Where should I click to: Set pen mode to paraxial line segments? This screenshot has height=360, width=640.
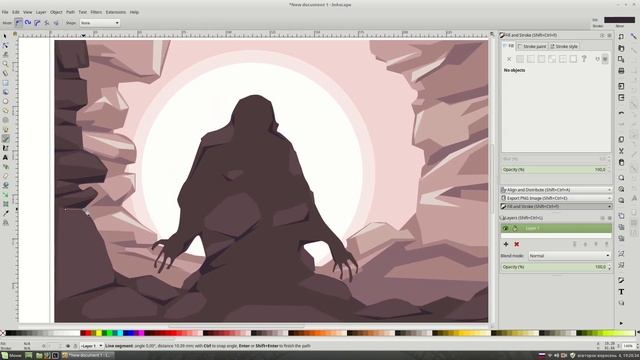click(56, 23)
